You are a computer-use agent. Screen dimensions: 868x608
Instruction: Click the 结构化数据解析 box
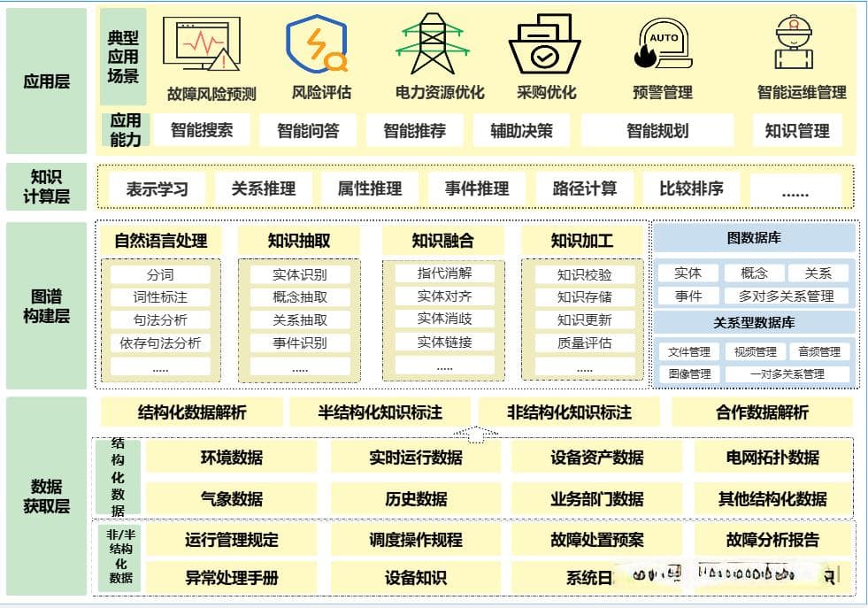[192, 412]
